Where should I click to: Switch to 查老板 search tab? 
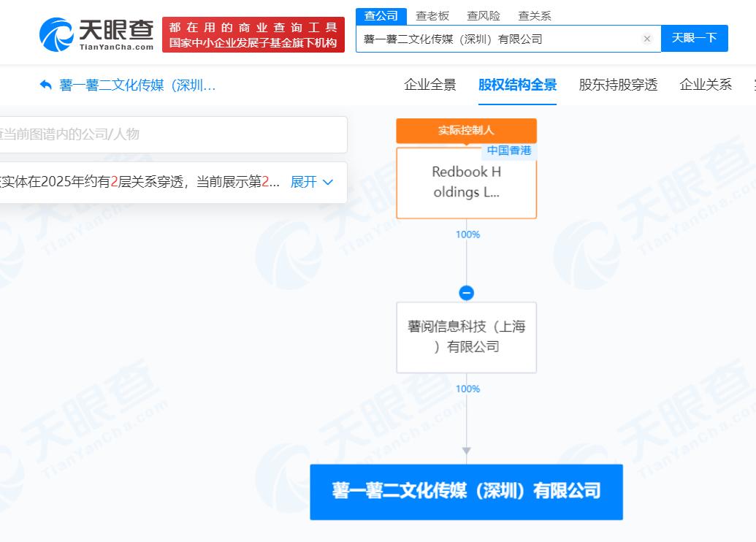(432, 15)
